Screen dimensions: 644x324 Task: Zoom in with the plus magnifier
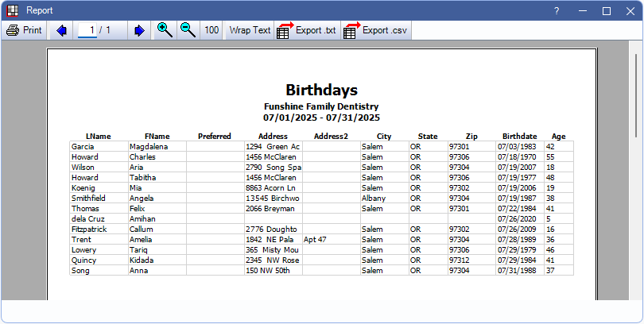(165, 30)
